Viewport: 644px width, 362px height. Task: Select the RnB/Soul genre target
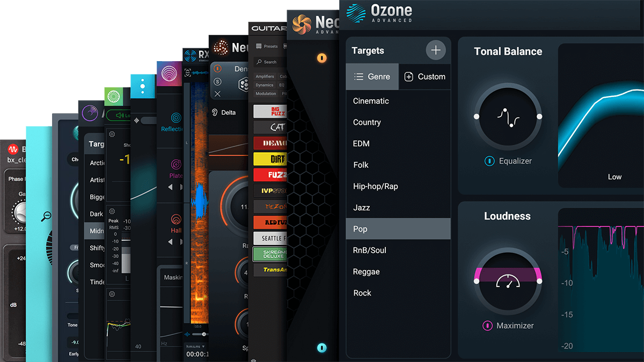(x=398, y=250)
